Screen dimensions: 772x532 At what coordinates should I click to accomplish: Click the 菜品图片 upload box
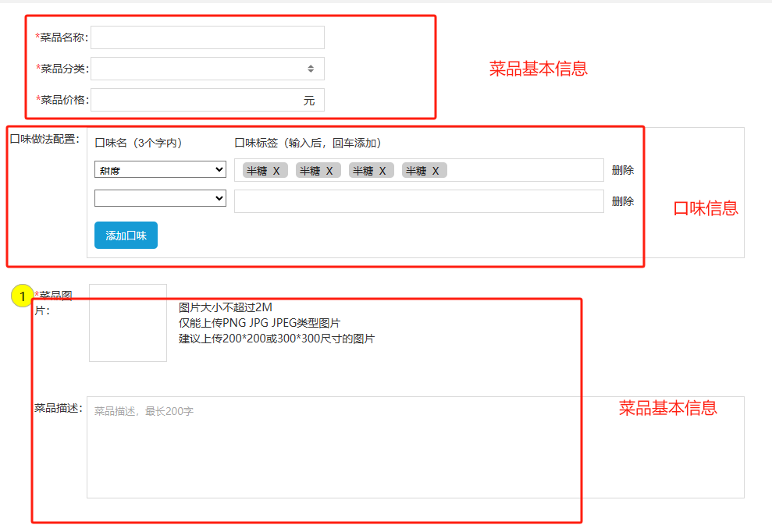coord(128,323)
